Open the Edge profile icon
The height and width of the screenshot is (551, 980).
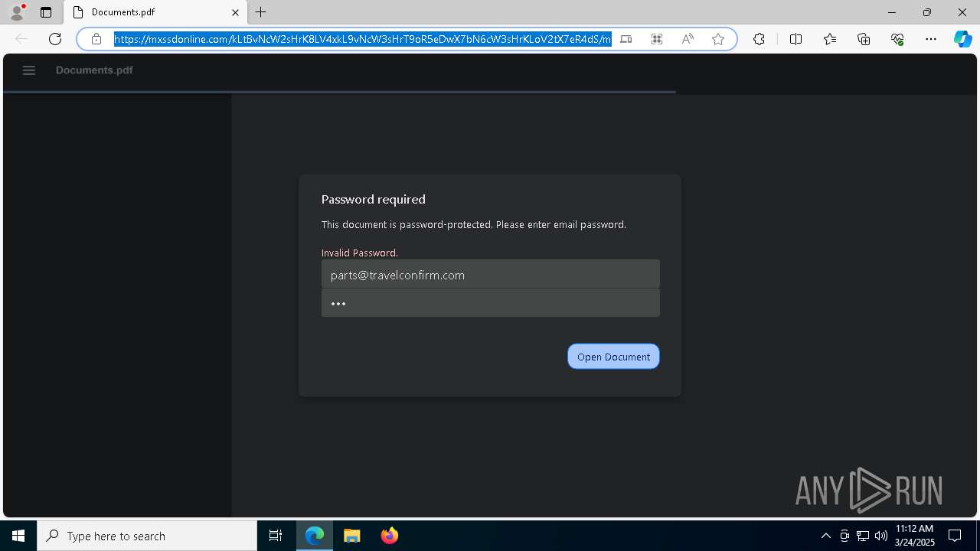tap(17, 12)
